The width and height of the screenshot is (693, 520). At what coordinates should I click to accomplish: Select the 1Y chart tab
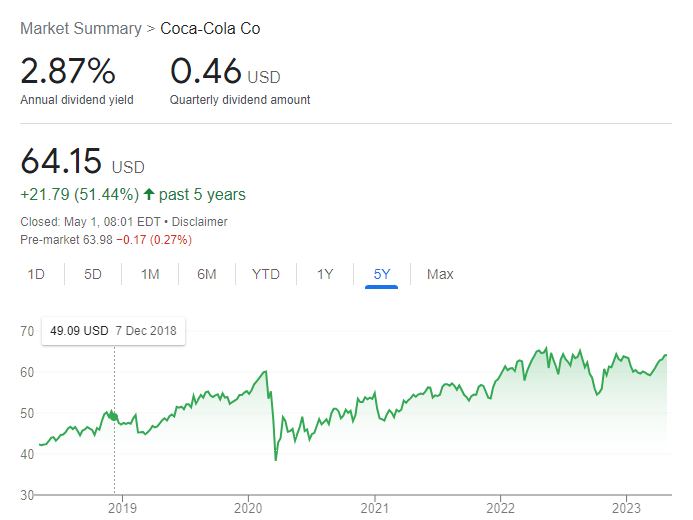click(x=325, y=274)
